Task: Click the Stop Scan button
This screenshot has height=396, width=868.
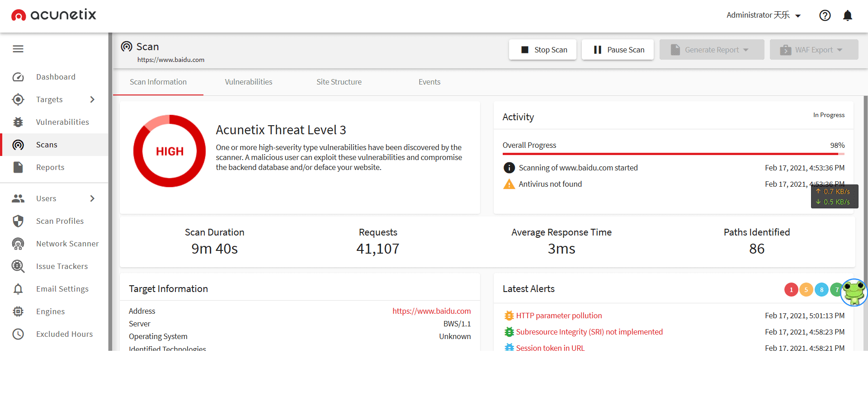Action: point(542,50)
